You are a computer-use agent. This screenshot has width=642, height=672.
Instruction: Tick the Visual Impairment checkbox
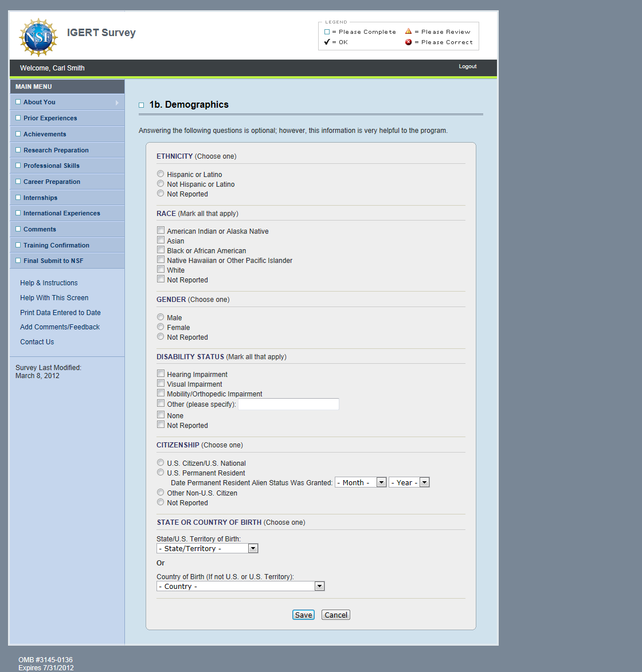[x=161, y=384]
